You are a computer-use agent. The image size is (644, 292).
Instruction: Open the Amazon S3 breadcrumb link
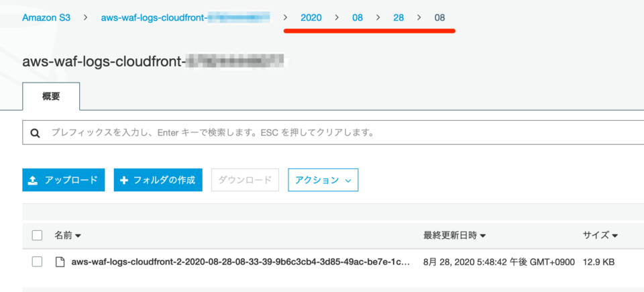click(46, 17)
